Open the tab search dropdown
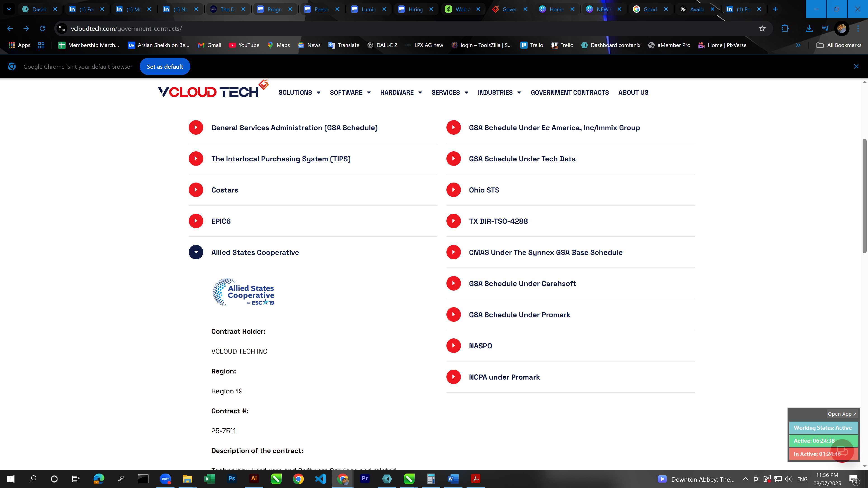This screenshot has width=868, height=488. pyautogui.click(x=9, y=9)
